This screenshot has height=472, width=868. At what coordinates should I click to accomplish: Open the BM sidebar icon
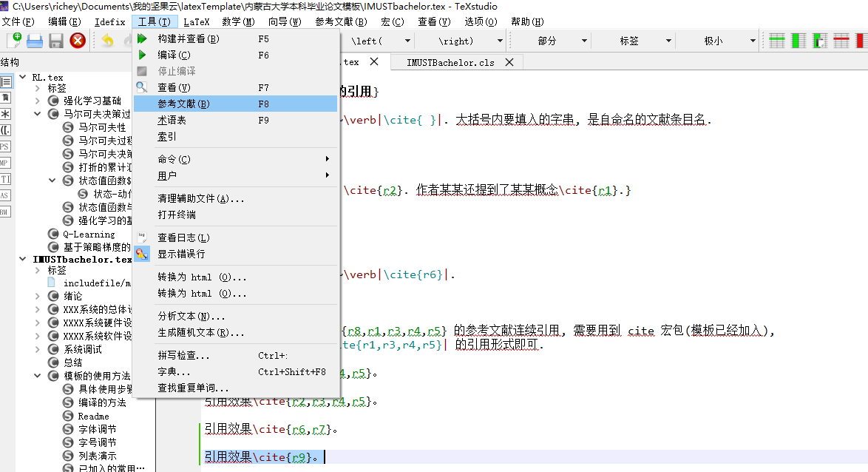(x=5, y=212)
